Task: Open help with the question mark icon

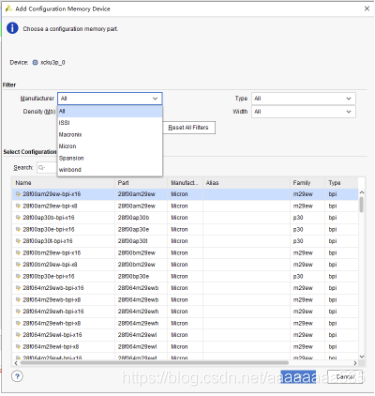Action: tap(17, 376)
